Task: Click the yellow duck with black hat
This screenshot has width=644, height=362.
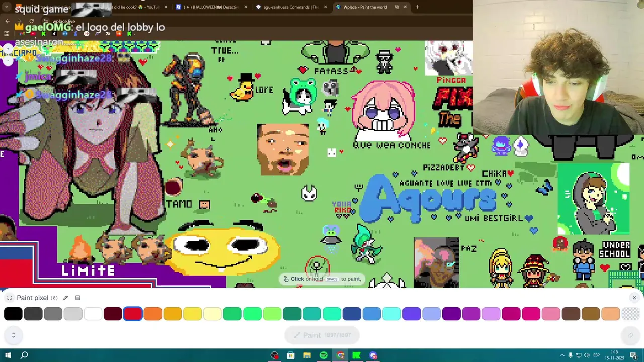Action: 243,87
